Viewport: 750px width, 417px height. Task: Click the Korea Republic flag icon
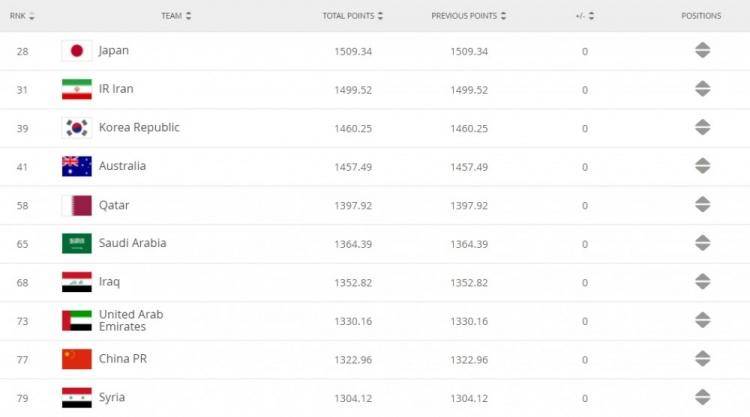pos(76,128)
